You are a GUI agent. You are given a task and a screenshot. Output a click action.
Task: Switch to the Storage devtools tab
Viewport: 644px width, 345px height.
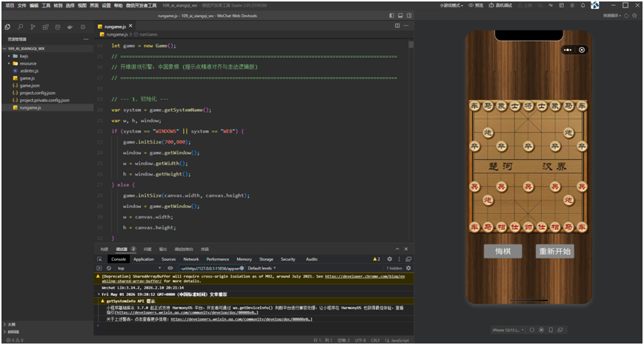(266, 259)
